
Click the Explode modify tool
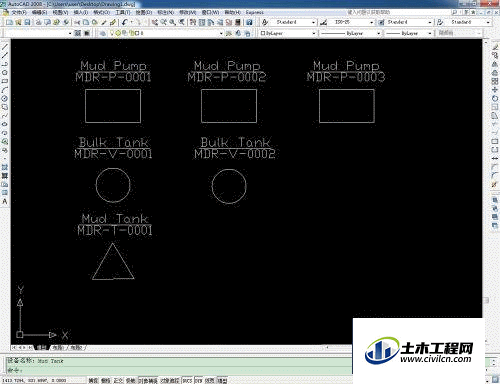495,184
